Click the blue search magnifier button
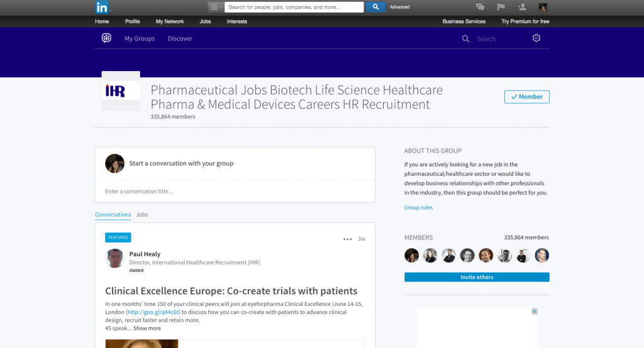Screen dimensions: 644x348 point(375,7)
